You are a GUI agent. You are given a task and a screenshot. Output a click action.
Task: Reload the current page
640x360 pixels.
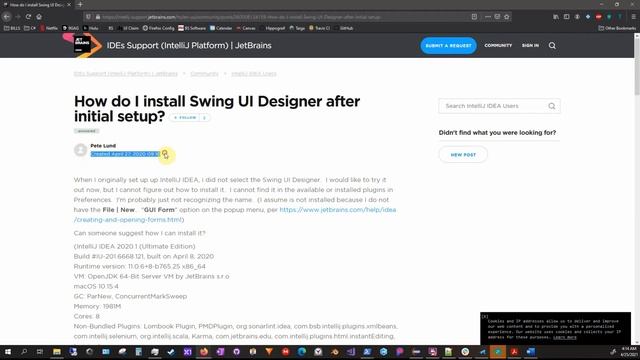[28, 17]
